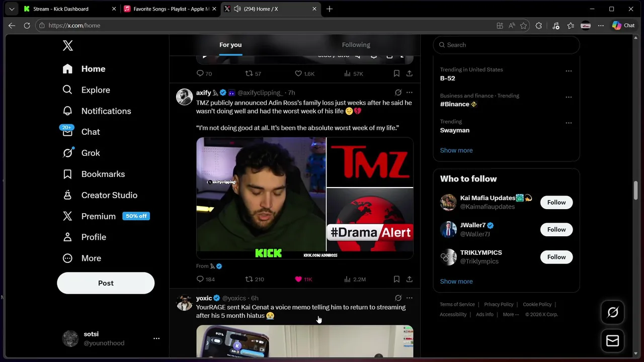The height and width of the screenshot is (362, 644).
Task: Open Terms of Service link
Action: coord(457,304)
